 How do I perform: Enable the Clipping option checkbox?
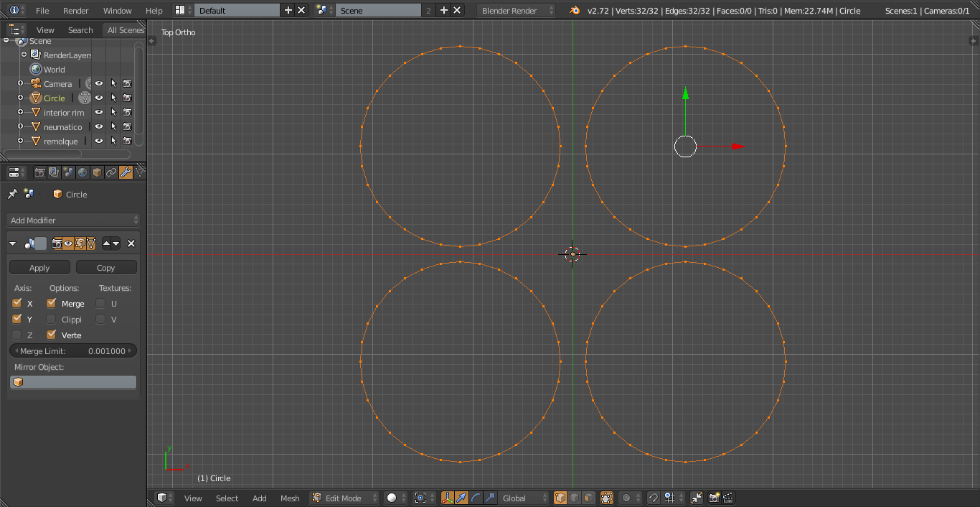(x=51, y=319)
